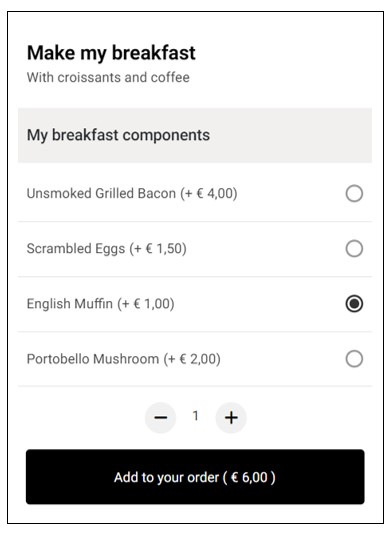Image resolution: width=390 pixels, height=535 pixels.
Task: Click the + € 1,50 eggs price
Action: click(158, 249)
